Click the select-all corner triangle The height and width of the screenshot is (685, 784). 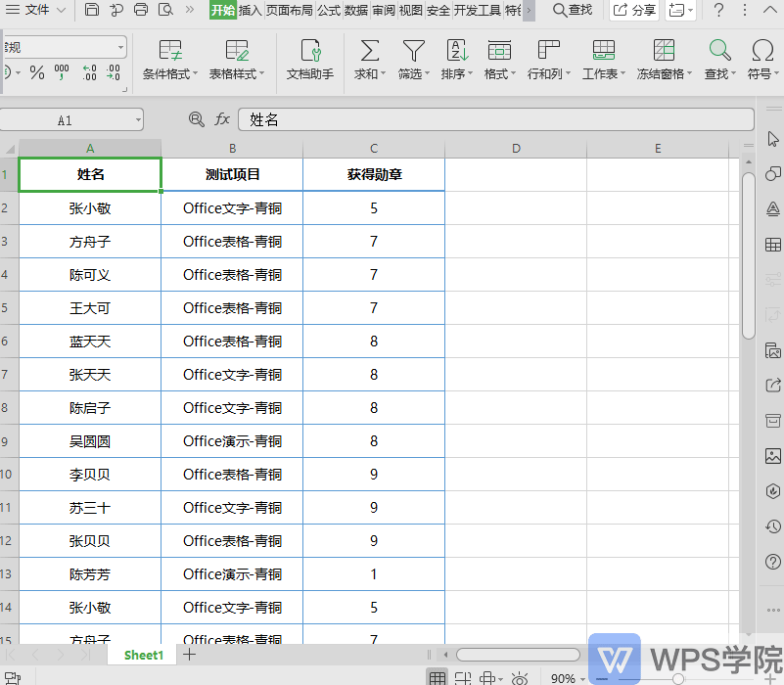(10, 149)
